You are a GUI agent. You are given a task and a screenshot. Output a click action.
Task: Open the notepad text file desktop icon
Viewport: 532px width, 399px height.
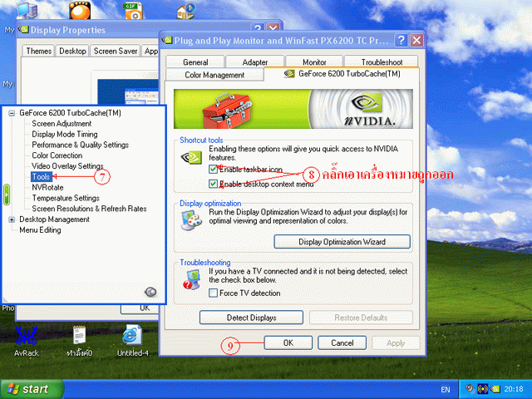pos(80,340)
